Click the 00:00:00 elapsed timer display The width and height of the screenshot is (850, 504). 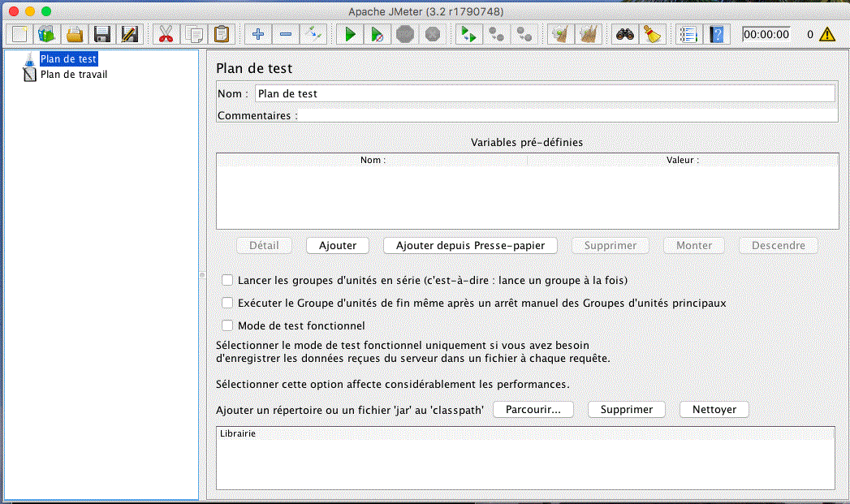click(766, 34)
